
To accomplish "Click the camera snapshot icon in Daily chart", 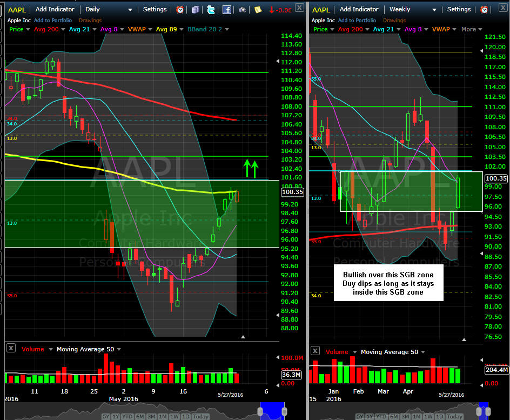I will (243, 10).
